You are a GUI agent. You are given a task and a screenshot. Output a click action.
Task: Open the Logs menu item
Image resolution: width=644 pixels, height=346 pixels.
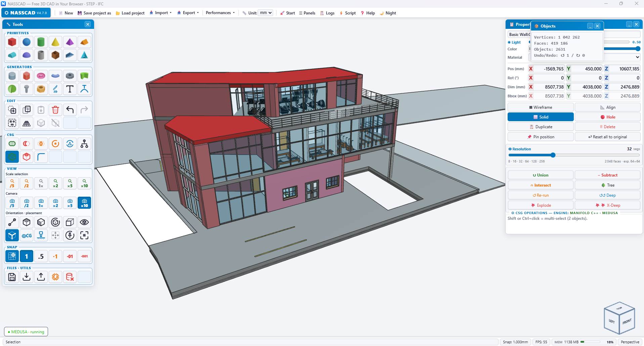coord(327,13)
